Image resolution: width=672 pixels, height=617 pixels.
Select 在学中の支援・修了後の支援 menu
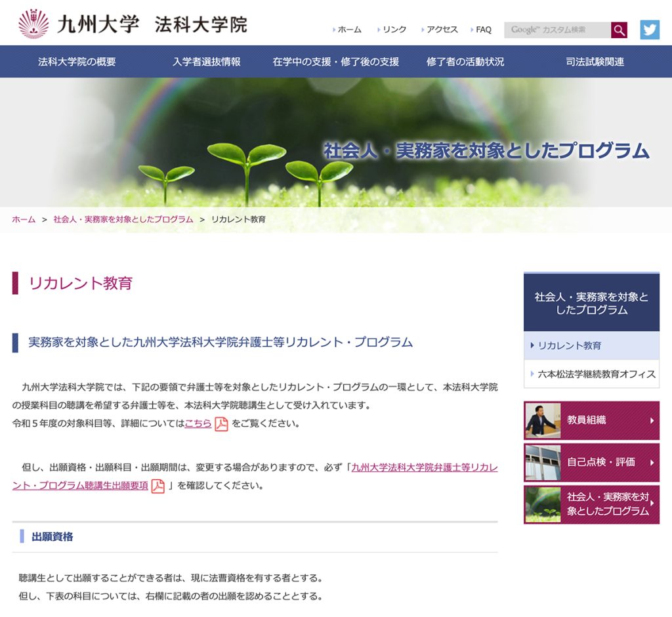click(x=335, y=62)
